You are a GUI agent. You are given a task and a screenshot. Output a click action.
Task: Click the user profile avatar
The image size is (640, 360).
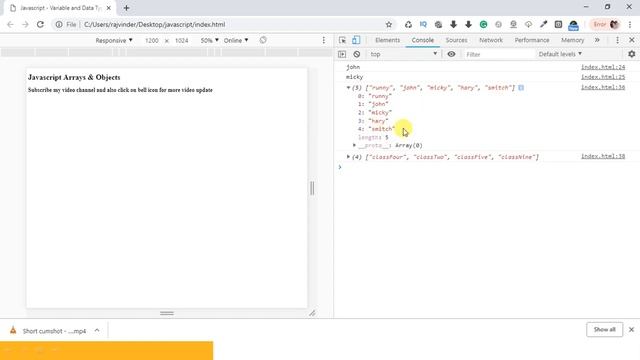click(614, 24)
